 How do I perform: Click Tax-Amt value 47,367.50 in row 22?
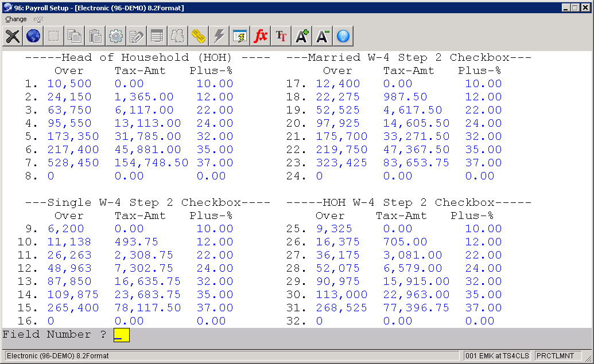point(416,150)
